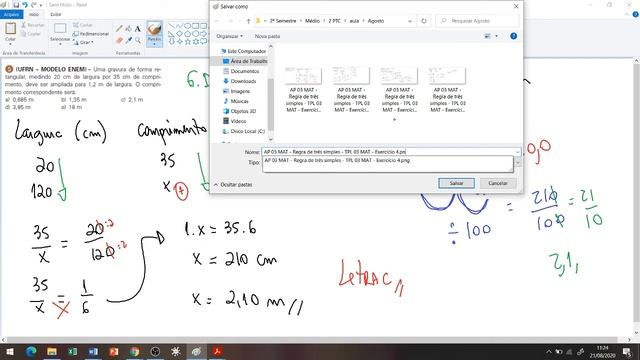The height and width of the screenshot is (360, 640).
Task: Select Documentos in navigation pane
Action: [x=241, y=71]
